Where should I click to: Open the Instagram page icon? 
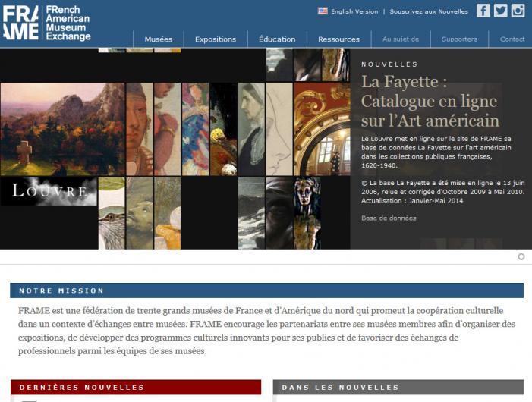(518, 11)
